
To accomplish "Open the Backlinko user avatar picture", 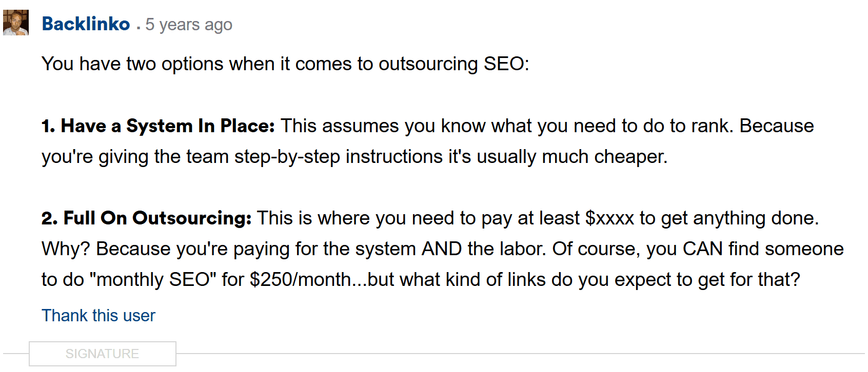I will (16, 23).
